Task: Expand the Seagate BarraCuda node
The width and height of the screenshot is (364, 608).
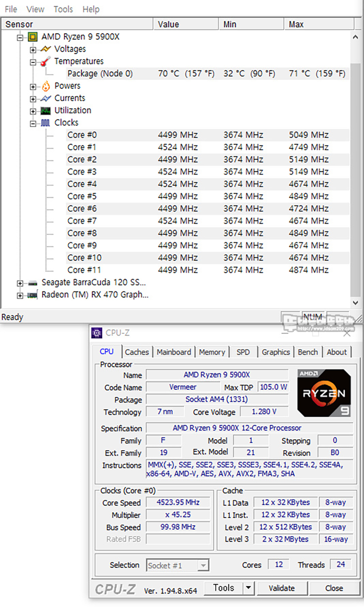Action: tap(20, 283)
